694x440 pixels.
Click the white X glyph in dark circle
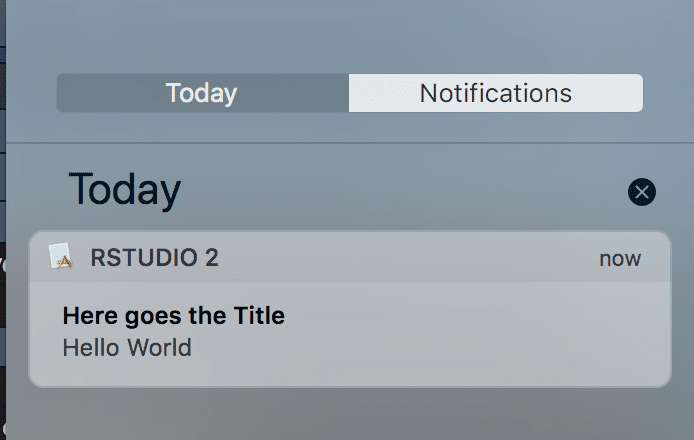(x=642, y=192)
